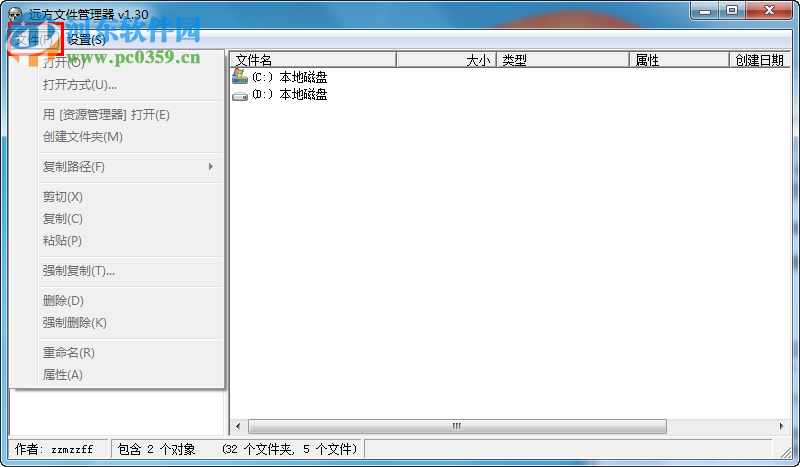Sort by 创建日期 column header
Viewport: 800px width, 467px height.
[x=760, y=60]
